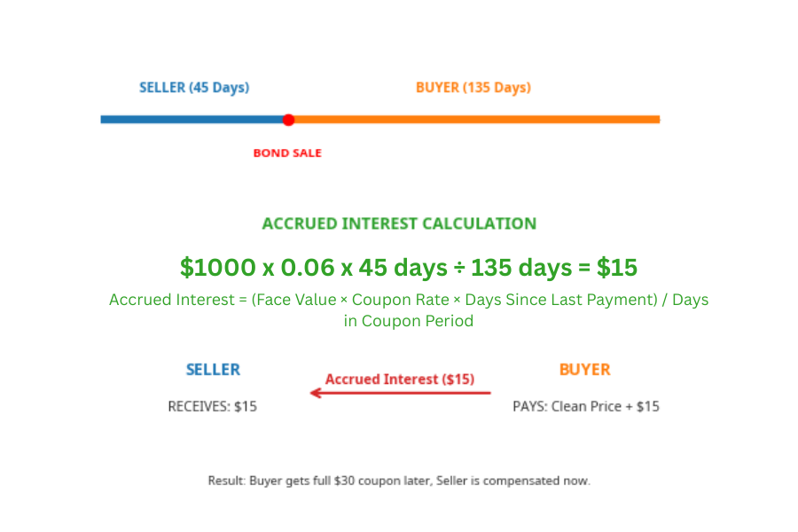Click the blue seller timeline segment
Screen dimensions: 798x532
[x=191, y=120]
